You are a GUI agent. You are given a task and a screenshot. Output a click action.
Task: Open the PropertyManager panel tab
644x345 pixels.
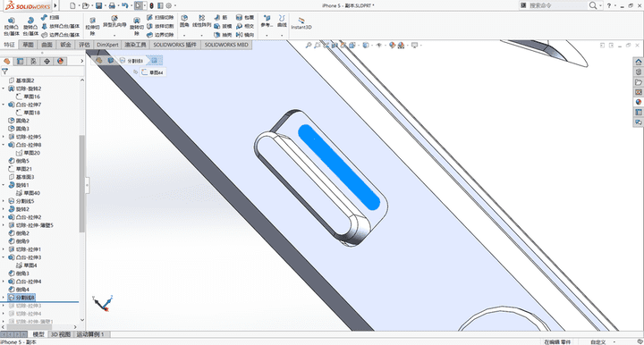click(20, 61)
